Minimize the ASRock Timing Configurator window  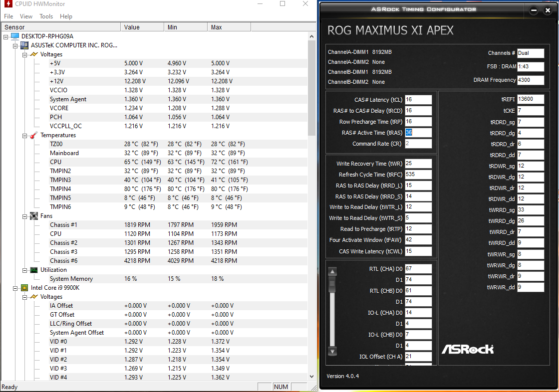pyautogui.click(x=534, y=10)
